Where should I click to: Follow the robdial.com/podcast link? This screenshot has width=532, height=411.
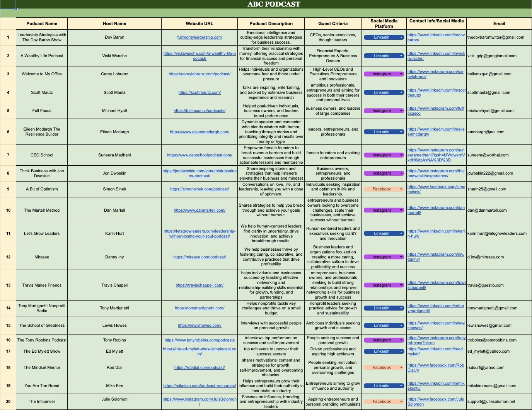point(199,368)
